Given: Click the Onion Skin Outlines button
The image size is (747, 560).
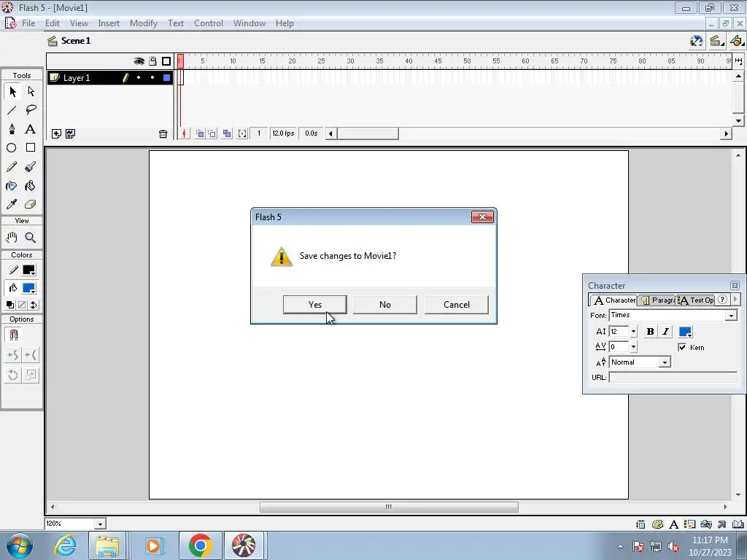Looking at the screenshot, I should point(212,134).
